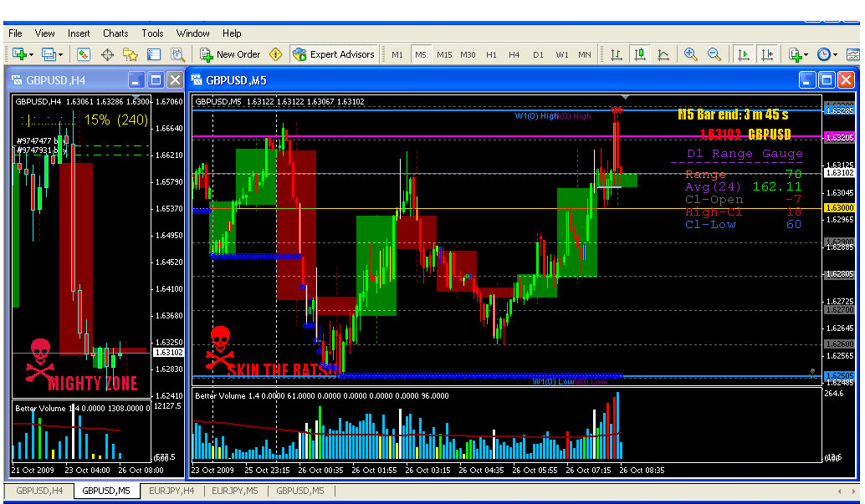Open the New Chart tool
Viewport: 865px width, 504px height.
[x=20, y=54]
